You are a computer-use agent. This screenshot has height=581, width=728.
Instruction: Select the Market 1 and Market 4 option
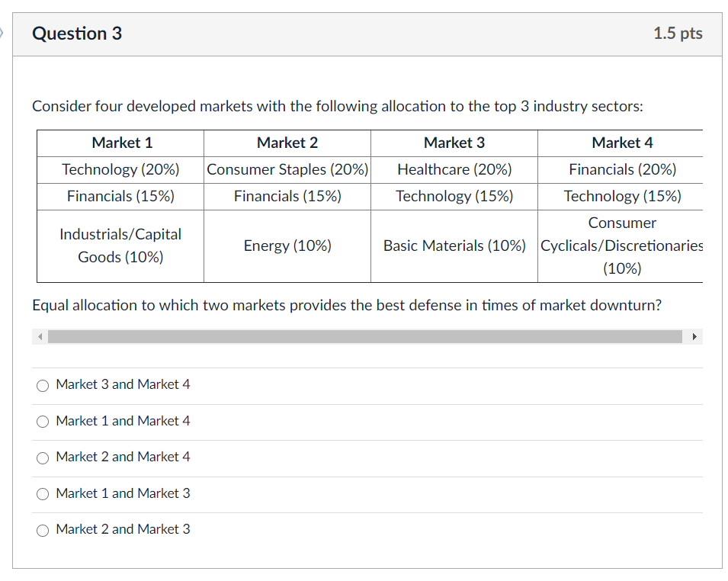tap(43, 422)
